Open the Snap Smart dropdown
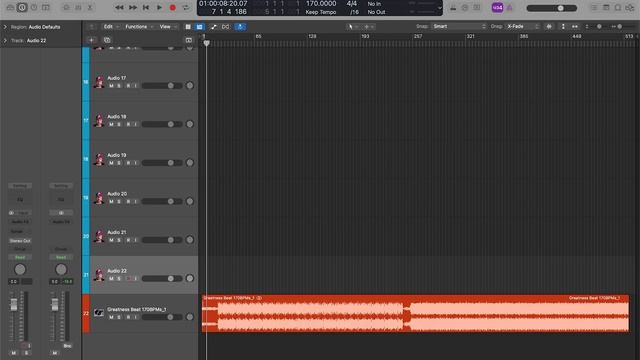 pyautogui.click(x=459, y=27)
